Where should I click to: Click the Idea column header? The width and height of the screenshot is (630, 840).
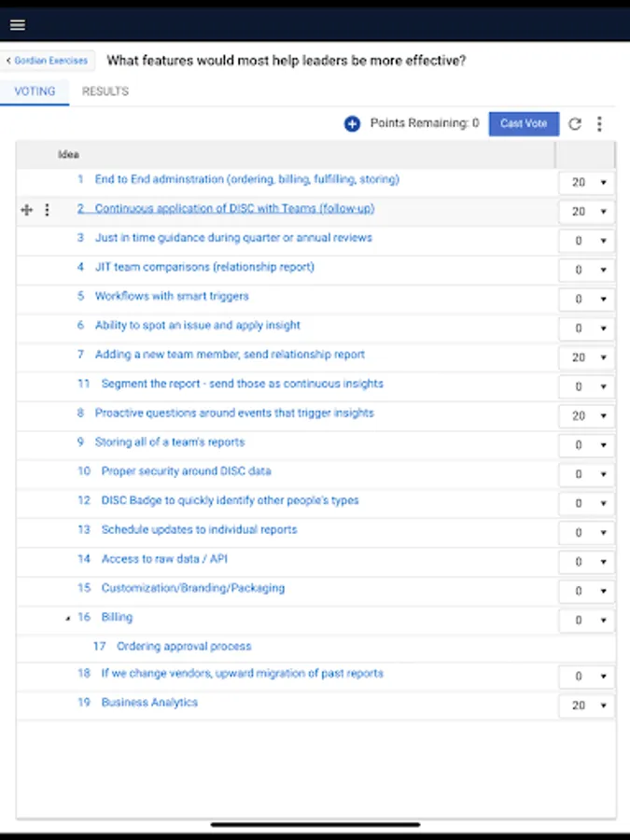click(68, 155)
